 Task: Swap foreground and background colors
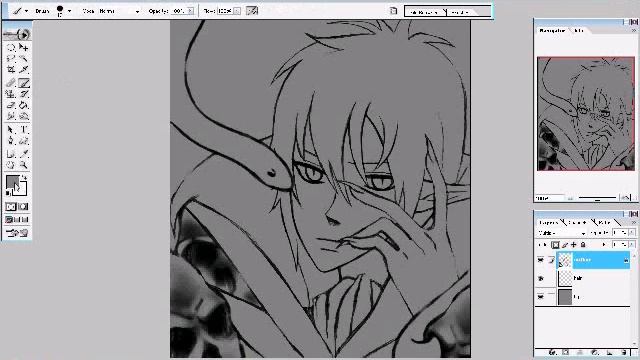click(24, 178)
